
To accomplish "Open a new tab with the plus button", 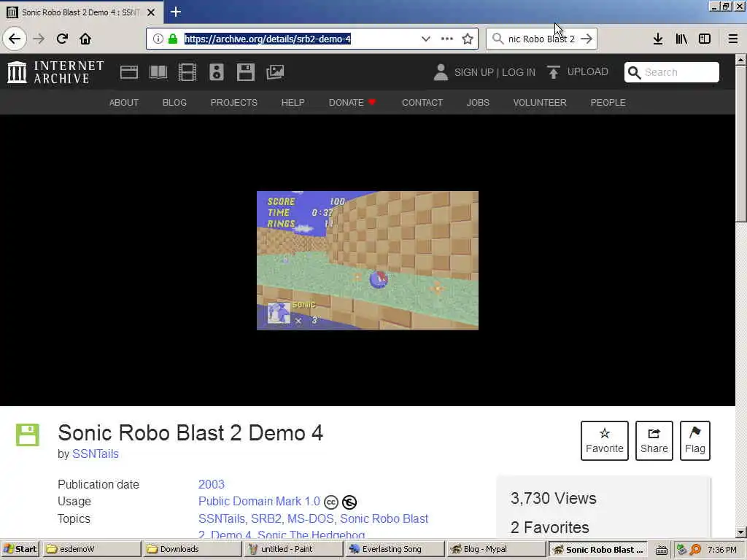I will pyautogui.click(x=176, y=12).
